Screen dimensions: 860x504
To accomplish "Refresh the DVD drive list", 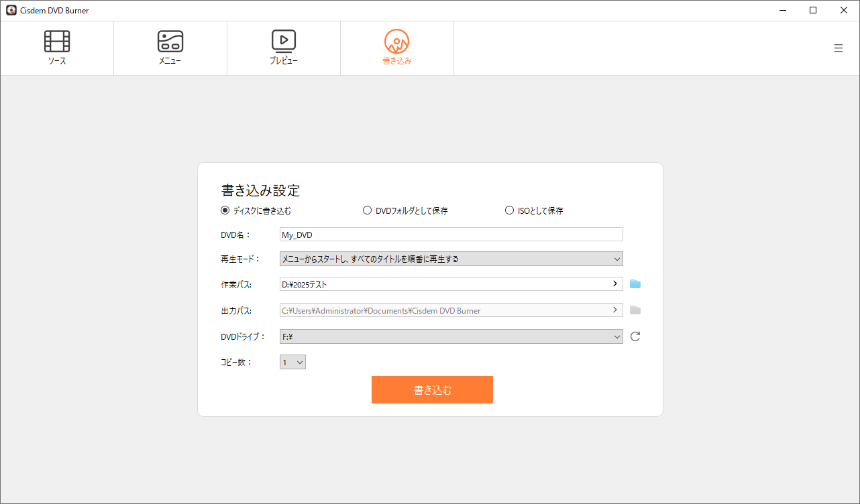I will [635, 336].
